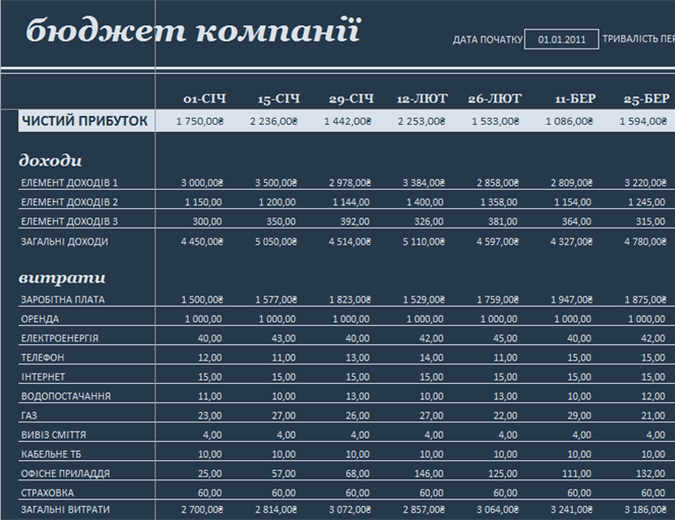
Task: Click the 'ЕЛЕКТРОЕНЕРГІЯ' row label
Action: [x=59, y=338]
